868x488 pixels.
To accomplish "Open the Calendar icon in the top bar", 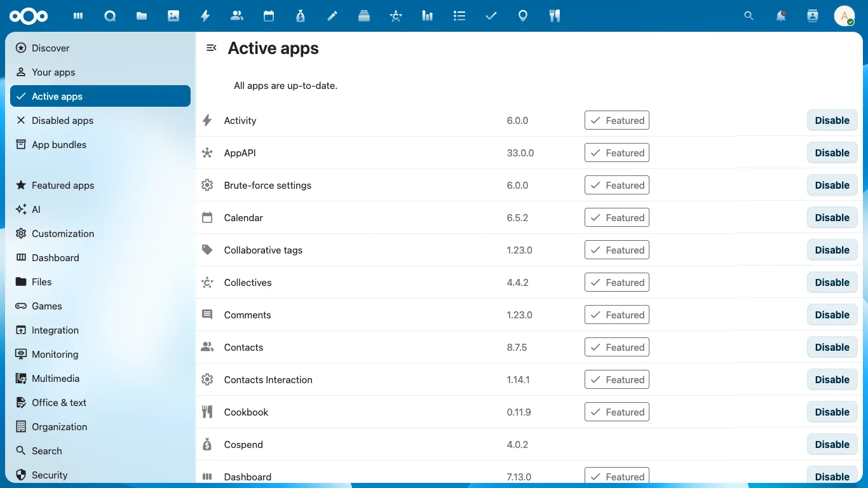I will tap(269, 16).
